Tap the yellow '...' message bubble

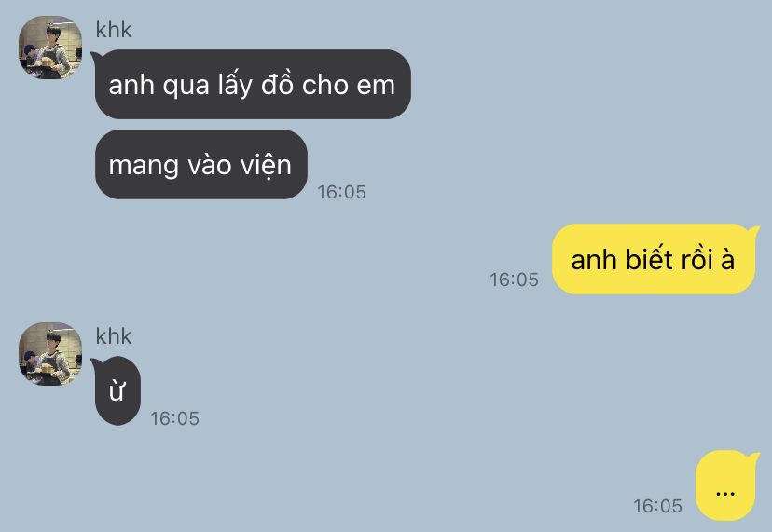pos(727,485)
